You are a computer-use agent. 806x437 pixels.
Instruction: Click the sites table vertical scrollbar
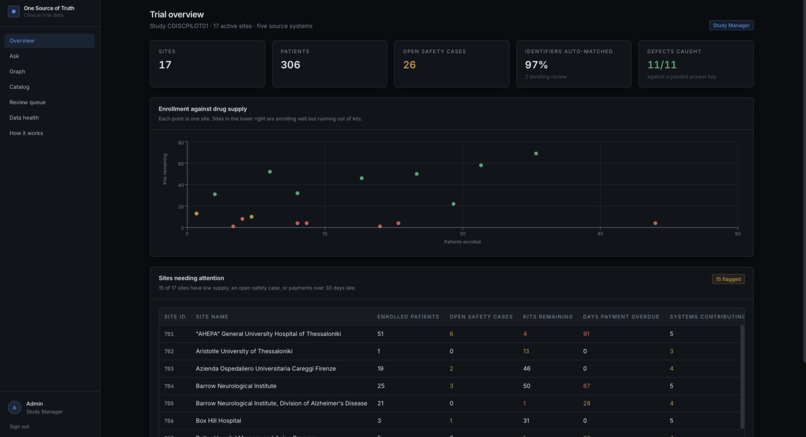[x=742, y=377]
